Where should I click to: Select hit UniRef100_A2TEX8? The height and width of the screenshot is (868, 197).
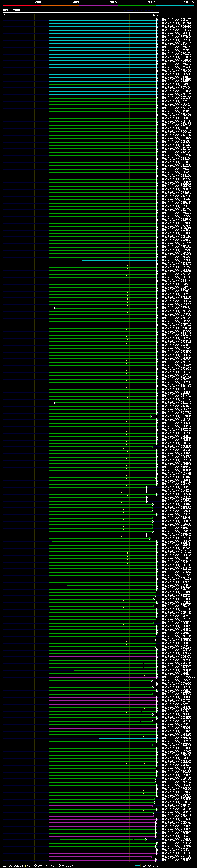tap(177, 843)
